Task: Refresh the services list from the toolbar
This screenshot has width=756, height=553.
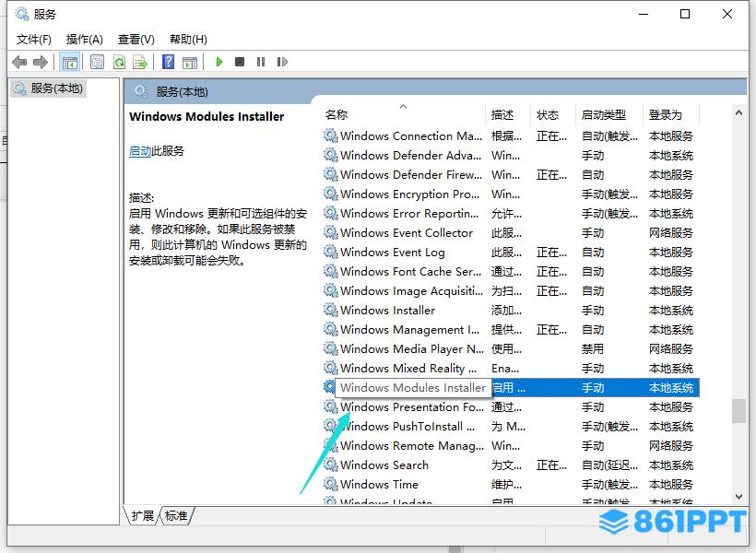Action: pyautogui.click(x=119, y=62)
